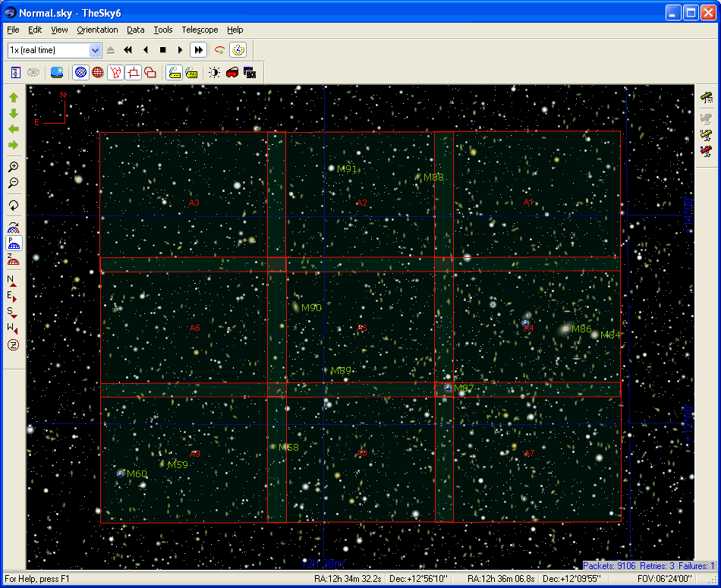This screenshot has width=721, height=588.
Task: Click the 1x (real time) combo box
Action: pyautogui.click(x=49, y=50)
